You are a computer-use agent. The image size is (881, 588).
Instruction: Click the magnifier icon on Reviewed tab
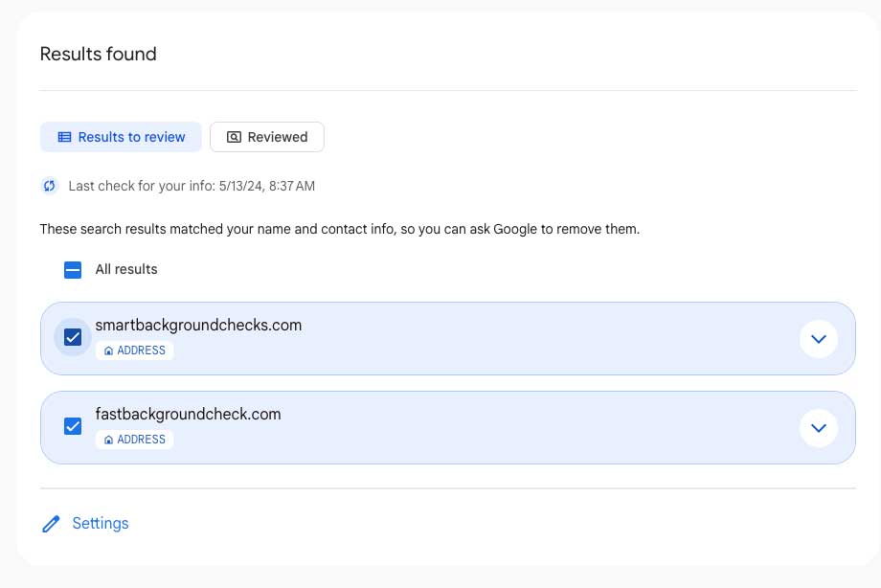[234, 137]
